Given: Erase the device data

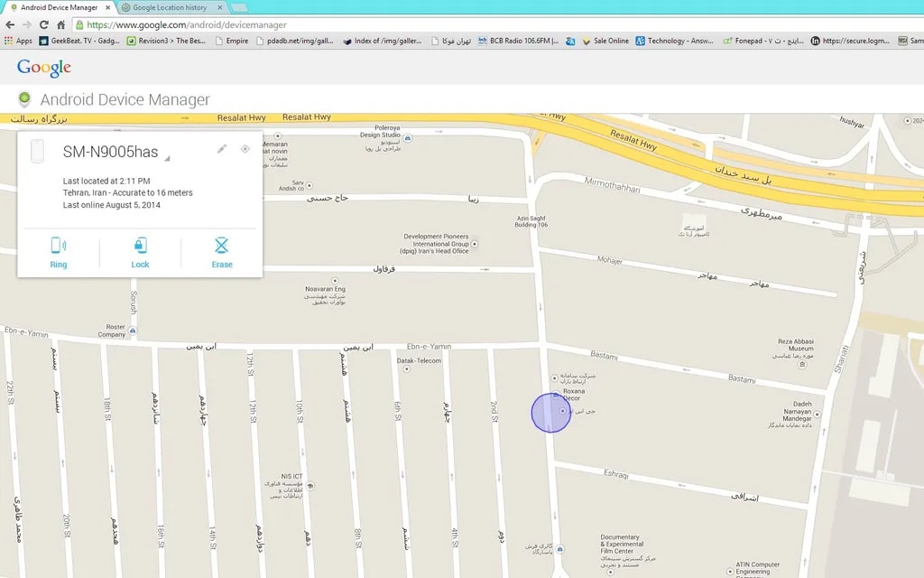Looking at the screenshot, I should click(x=222, y=252).
